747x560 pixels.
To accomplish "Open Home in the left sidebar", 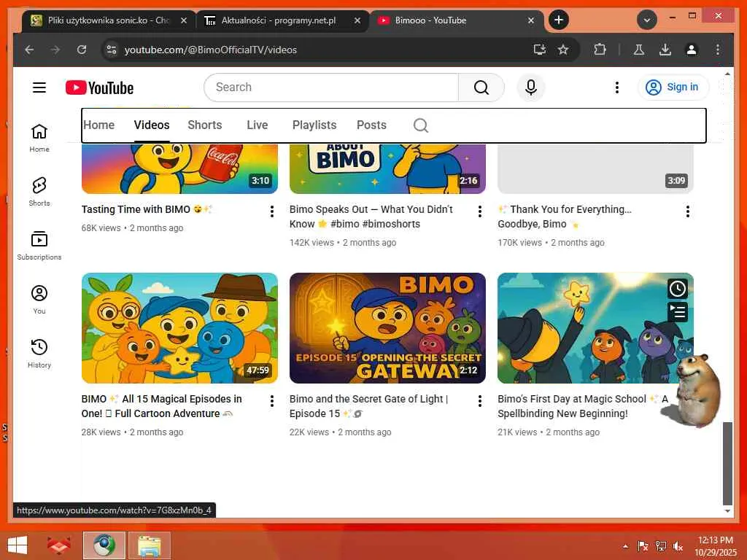I will point(39,138).
